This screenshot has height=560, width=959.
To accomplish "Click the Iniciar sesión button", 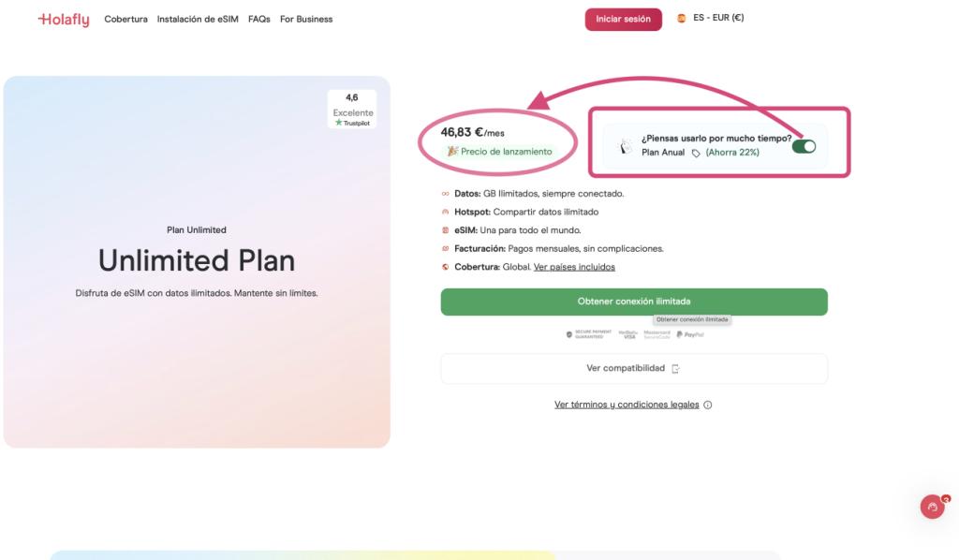I will [623, 19].
